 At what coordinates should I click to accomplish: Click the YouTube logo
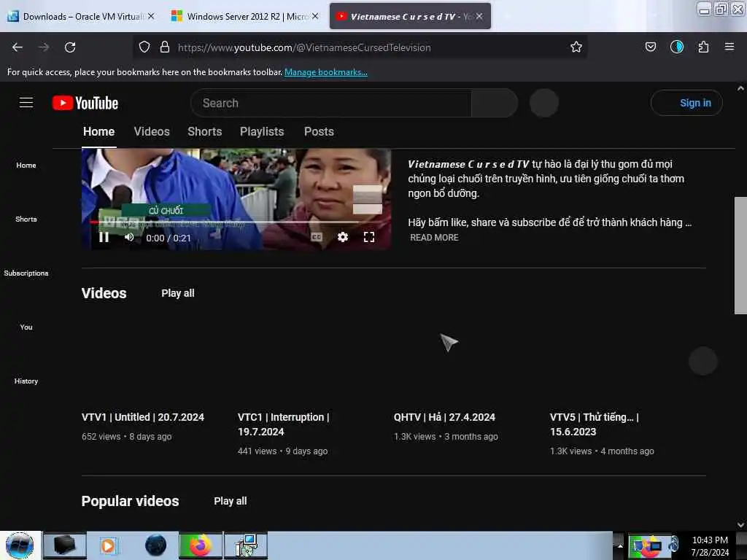(85, 103)
